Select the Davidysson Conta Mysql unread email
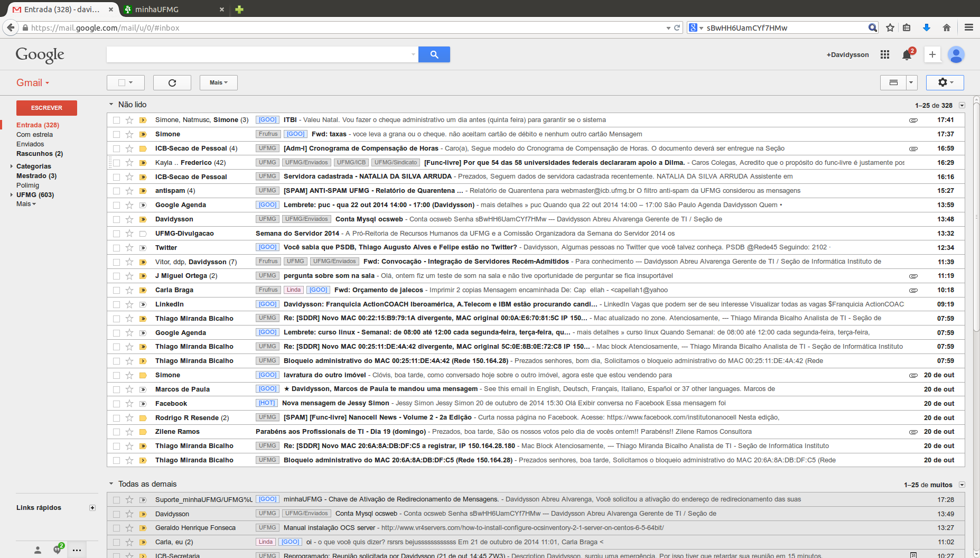Screen dimensions: 980x558 click(x=116, y=219)
